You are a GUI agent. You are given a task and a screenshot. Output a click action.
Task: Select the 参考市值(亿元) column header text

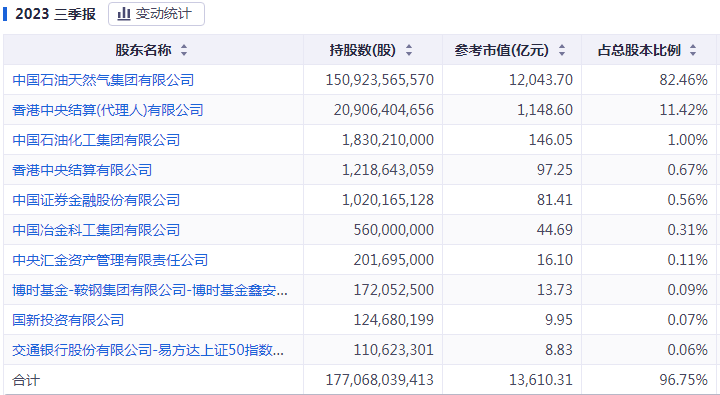pos(502,50)
